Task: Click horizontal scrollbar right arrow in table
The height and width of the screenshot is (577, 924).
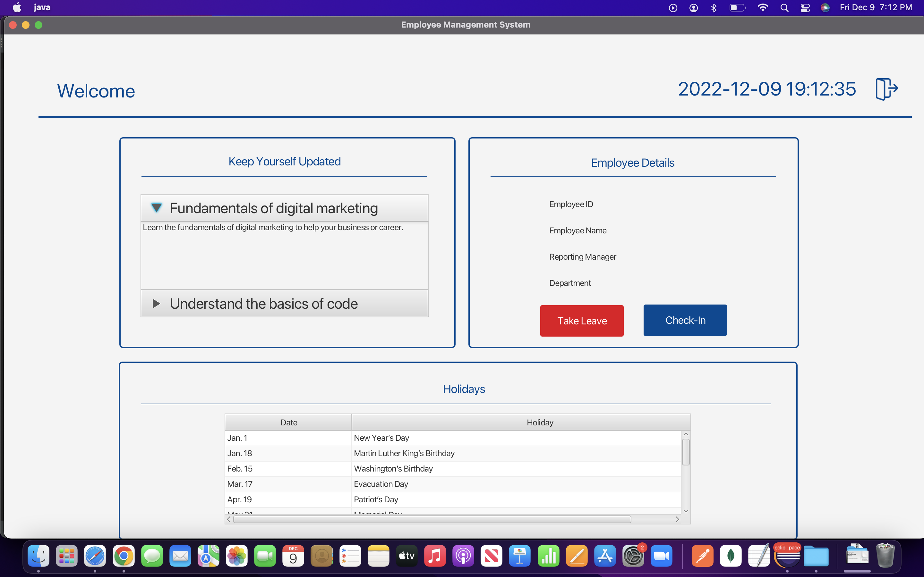Action: 677,519
